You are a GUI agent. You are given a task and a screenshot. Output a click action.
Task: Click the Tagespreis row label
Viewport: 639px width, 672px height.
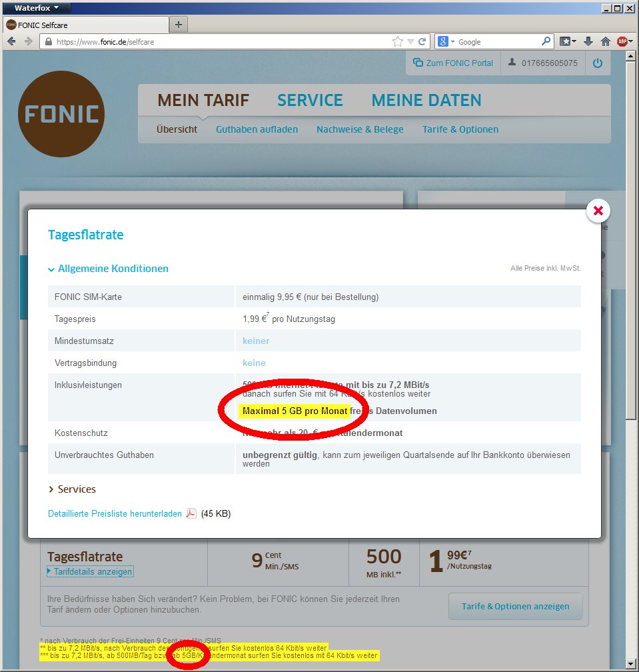pos(75,319)
